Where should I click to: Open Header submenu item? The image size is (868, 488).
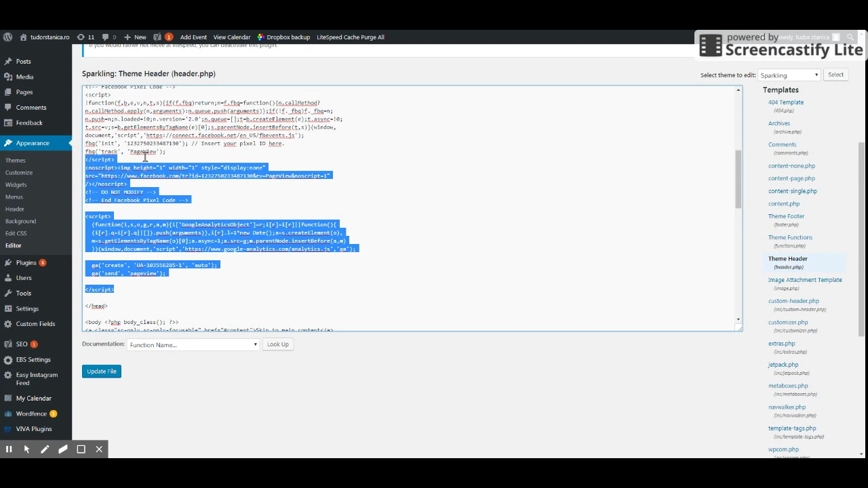tap(15, 209)
